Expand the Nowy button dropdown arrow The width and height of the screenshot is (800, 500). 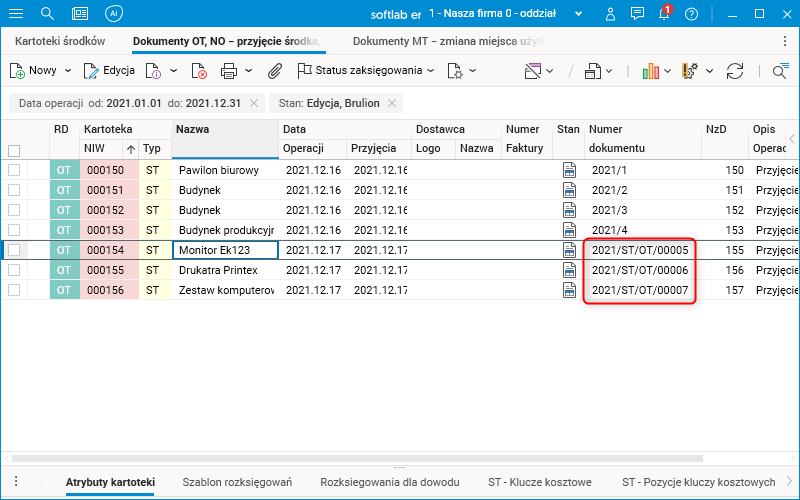pos(68,71)
